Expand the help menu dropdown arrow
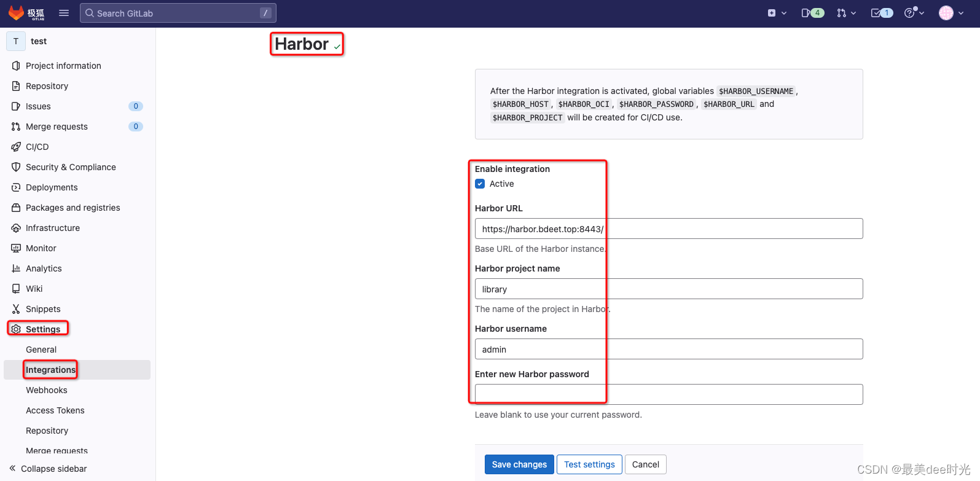 point(922,13)
